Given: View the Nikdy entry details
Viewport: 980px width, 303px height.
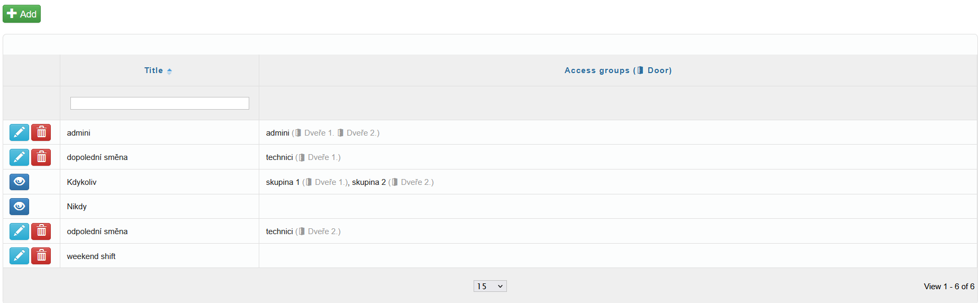Looking at the screenshot, I should tap(19, 207).
